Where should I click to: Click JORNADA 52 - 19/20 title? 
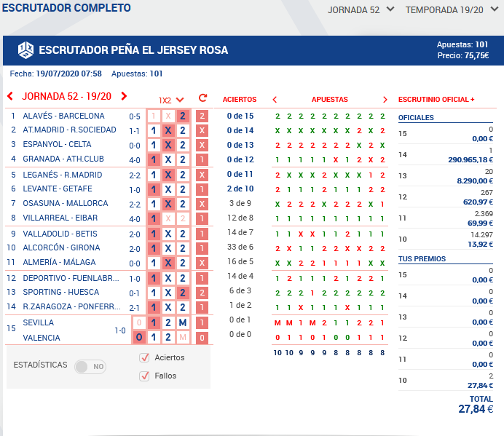point(66,96)
